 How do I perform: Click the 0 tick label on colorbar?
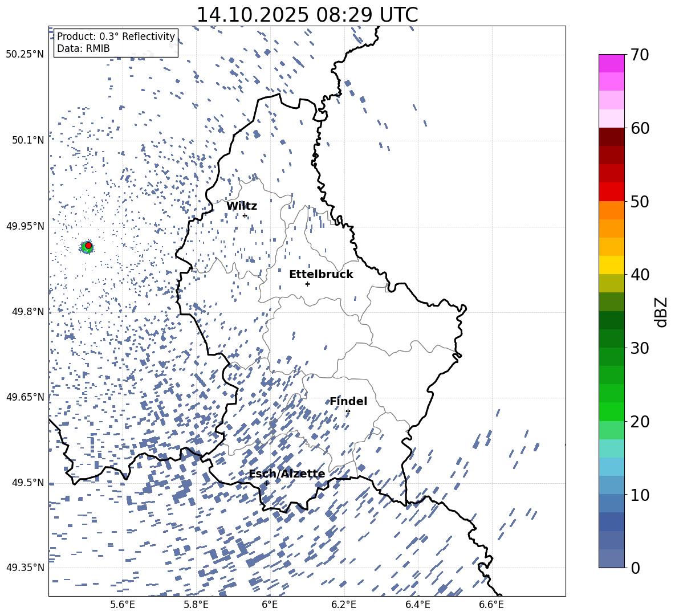tap(635, 568)
